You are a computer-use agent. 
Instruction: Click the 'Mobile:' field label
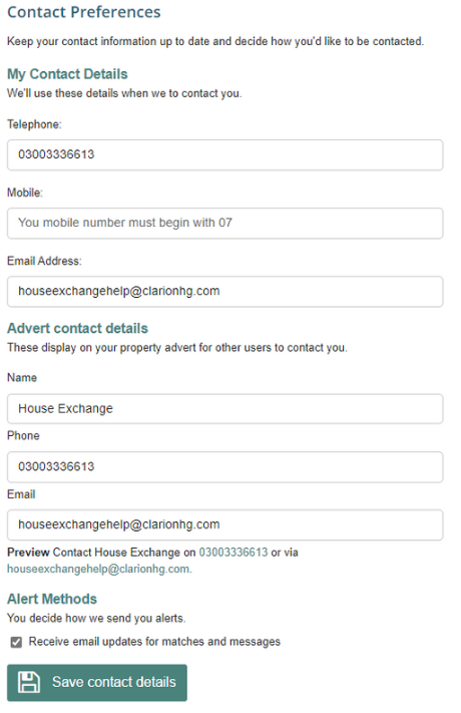(x=25, y=193)
